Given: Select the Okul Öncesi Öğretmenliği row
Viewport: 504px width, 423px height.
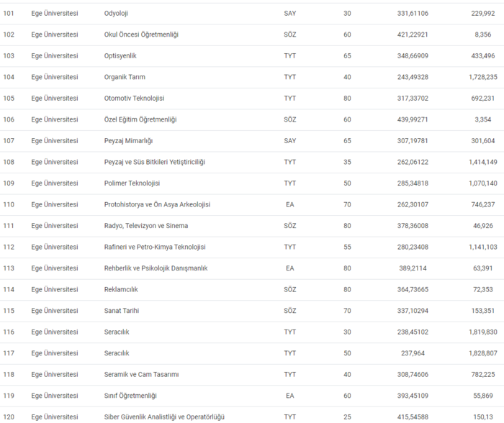Looking at the screenshot, I should 141,35.
